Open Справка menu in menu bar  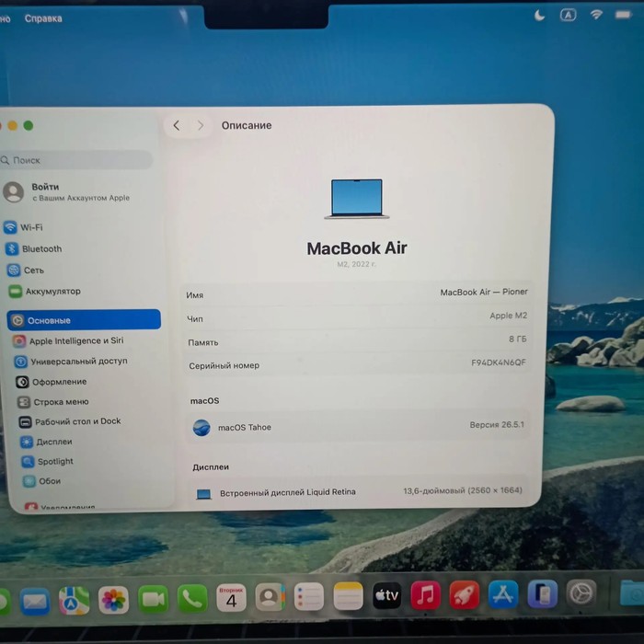click(x=43, y=18)
